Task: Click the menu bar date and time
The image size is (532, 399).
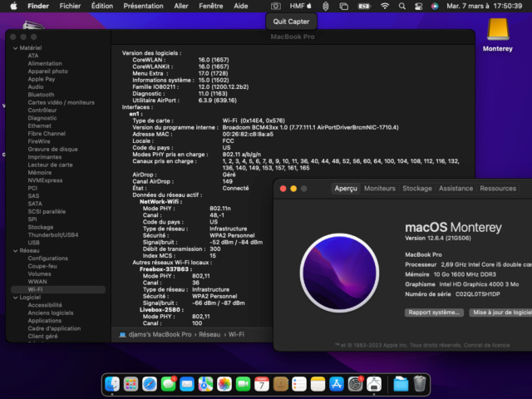Action: [x=484, y=6]
